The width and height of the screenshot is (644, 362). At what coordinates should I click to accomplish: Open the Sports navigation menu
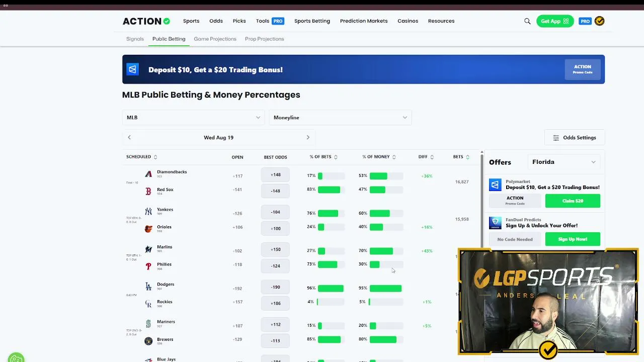click(191, 21)
